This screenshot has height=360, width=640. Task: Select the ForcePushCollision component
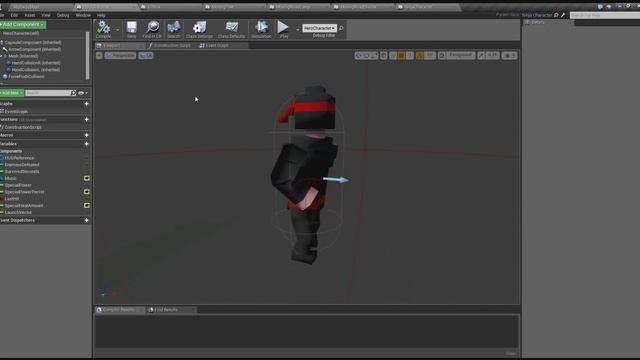(26, 77)
